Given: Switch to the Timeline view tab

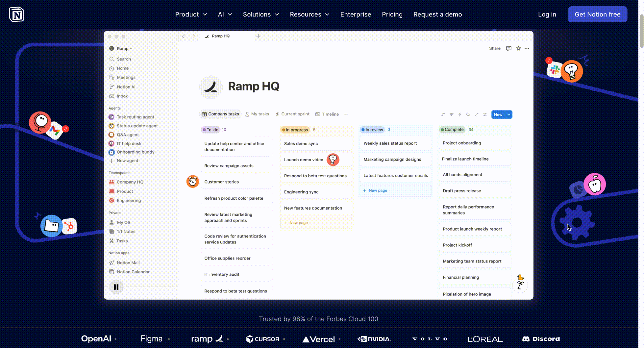Looking at the screenshot, I should (x=327, y=114).
